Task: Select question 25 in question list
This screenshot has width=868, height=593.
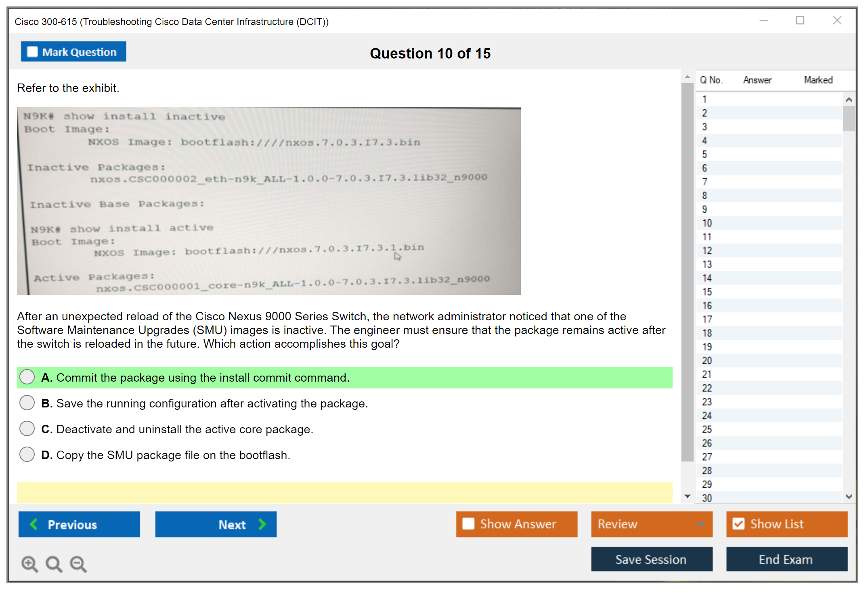Action: click(707, 429)
